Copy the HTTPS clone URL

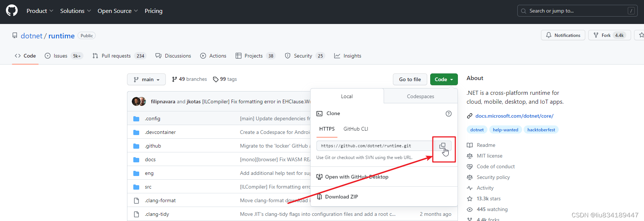(442, 146)
